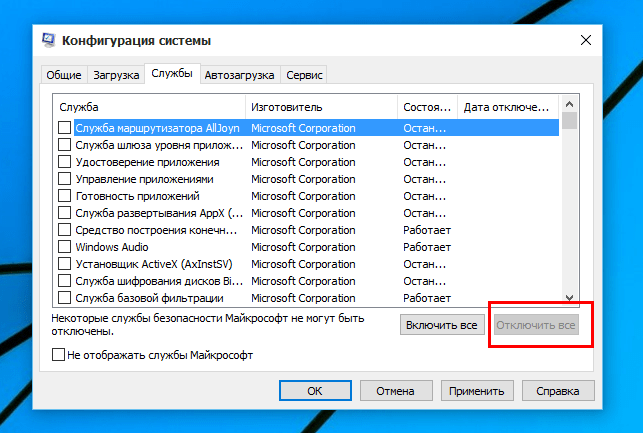Screen dimensions: 643x433
Task: Click the Дата отключения column header
Action: pyautogui.click(x=508, y=107)
